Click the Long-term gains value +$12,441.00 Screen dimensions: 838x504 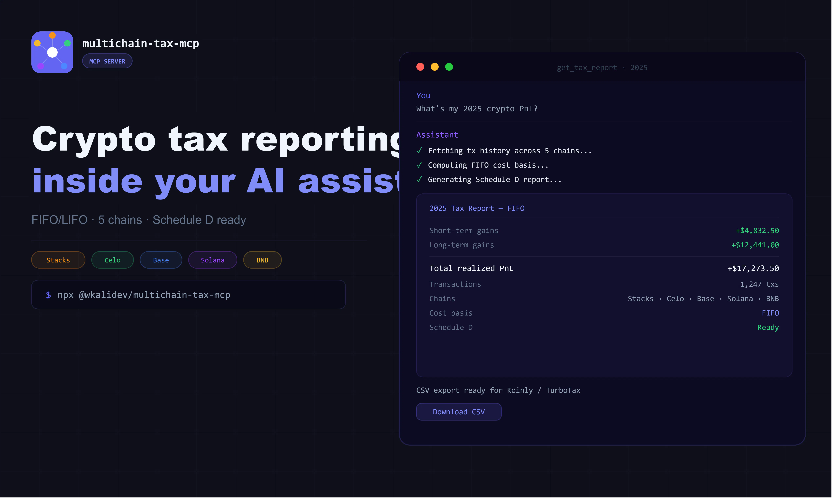click(755, 245)
